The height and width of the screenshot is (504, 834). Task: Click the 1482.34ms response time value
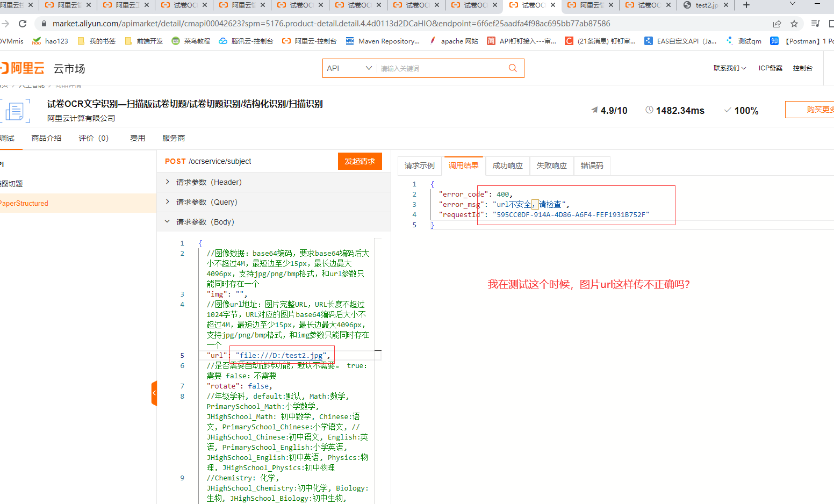click(680, 110)
